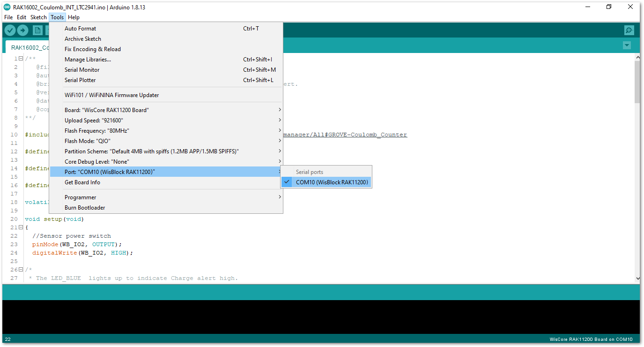Choose Fix Encoding & Reload
This screenshot has width=644, height=347.
tap(166, 49)
